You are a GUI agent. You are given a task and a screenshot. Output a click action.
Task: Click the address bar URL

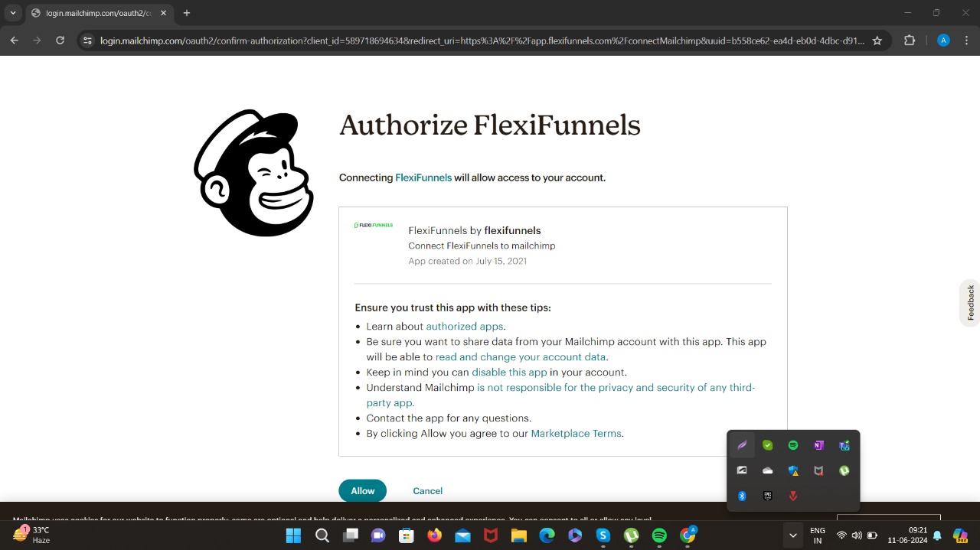[x=482, y=41]
